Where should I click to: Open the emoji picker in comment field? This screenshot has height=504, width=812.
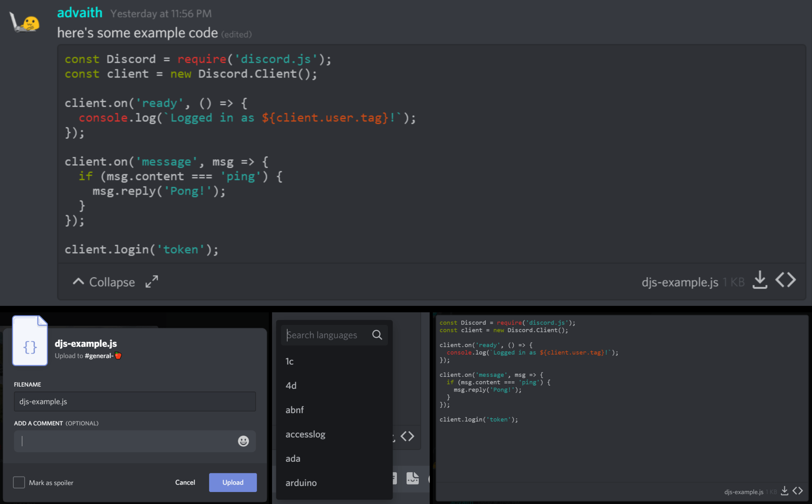point(243,441)
